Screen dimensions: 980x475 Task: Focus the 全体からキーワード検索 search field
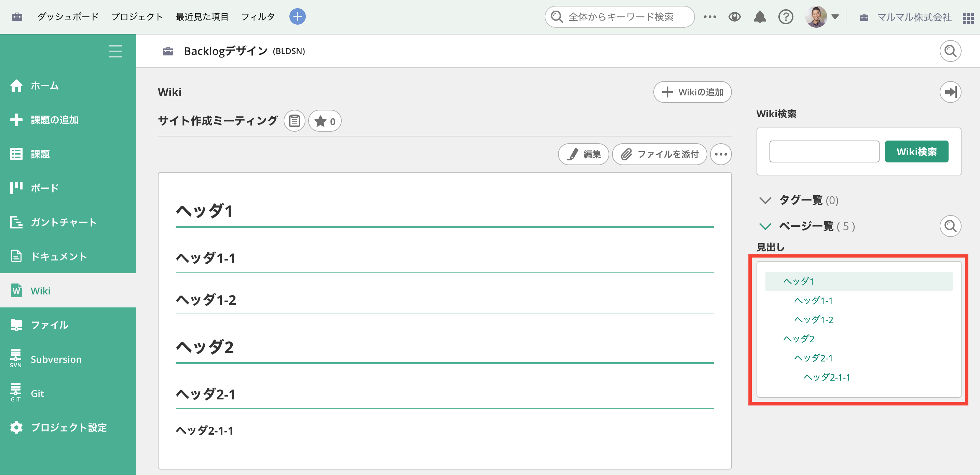620,17
